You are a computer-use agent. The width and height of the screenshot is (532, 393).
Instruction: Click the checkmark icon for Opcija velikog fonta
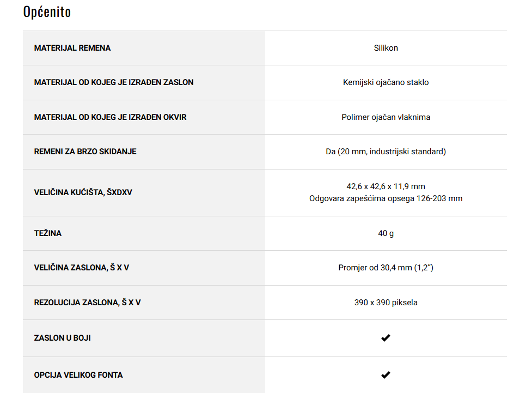386,375
